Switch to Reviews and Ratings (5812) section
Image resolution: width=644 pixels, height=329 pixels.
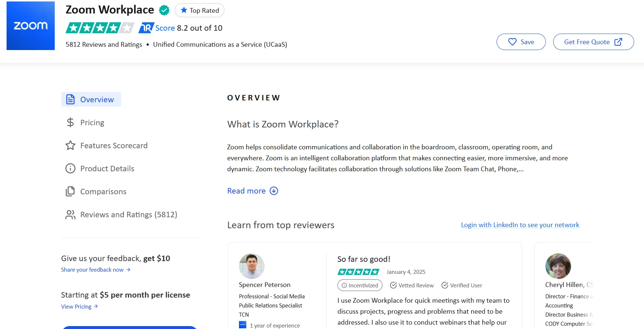pos(129,215)
